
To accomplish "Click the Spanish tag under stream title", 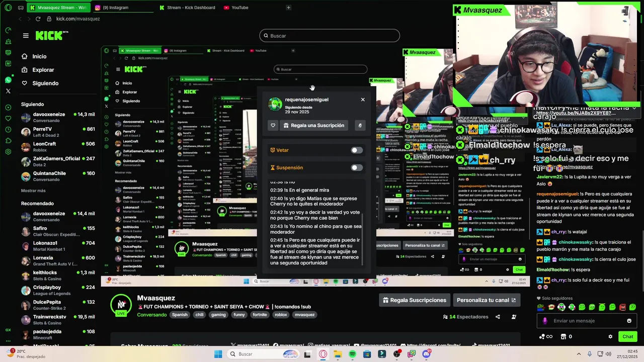I will point(180,315).
